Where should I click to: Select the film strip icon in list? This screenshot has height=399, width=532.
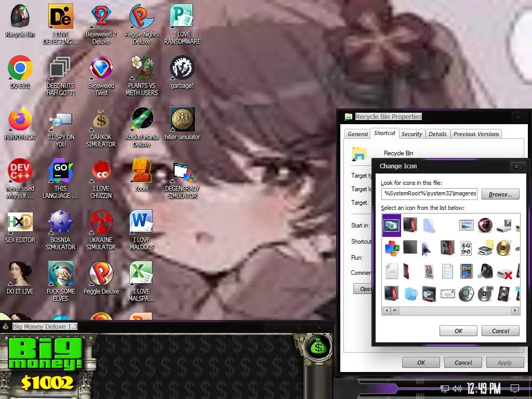pos(466,271)
